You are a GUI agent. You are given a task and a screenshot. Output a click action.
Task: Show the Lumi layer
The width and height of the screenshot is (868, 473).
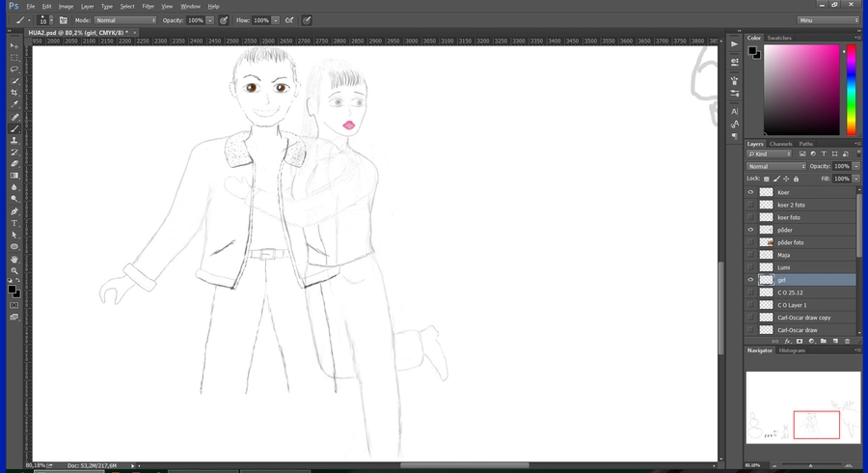[x=750, y=267]
